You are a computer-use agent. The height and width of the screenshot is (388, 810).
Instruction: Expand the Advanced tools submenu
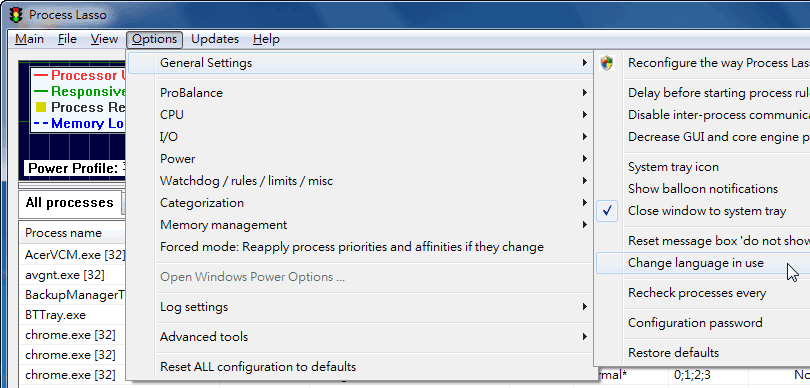360,337
